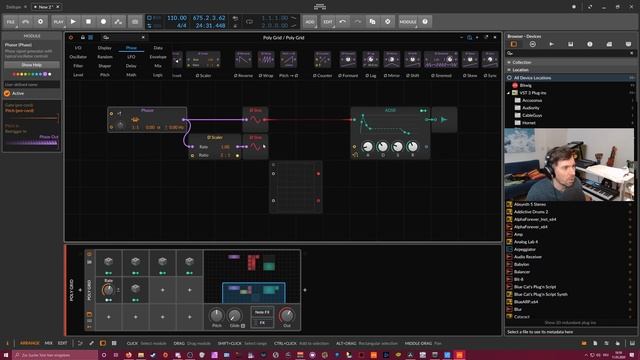Select All Device Locations radio option
Image resolution: width=640 pixels, height=360 pixels.
(x=509, y=78)
